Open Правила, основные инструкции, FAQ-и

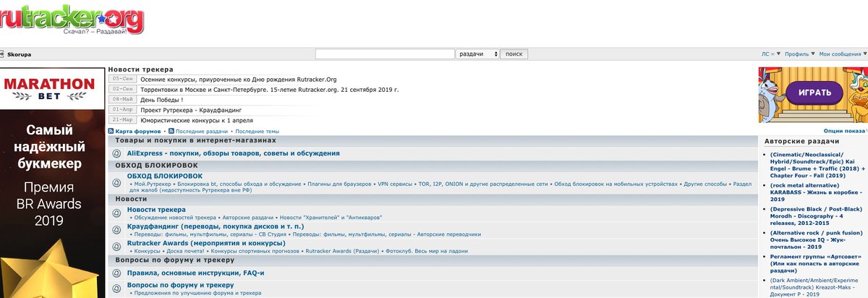click(x=195, y=273)
